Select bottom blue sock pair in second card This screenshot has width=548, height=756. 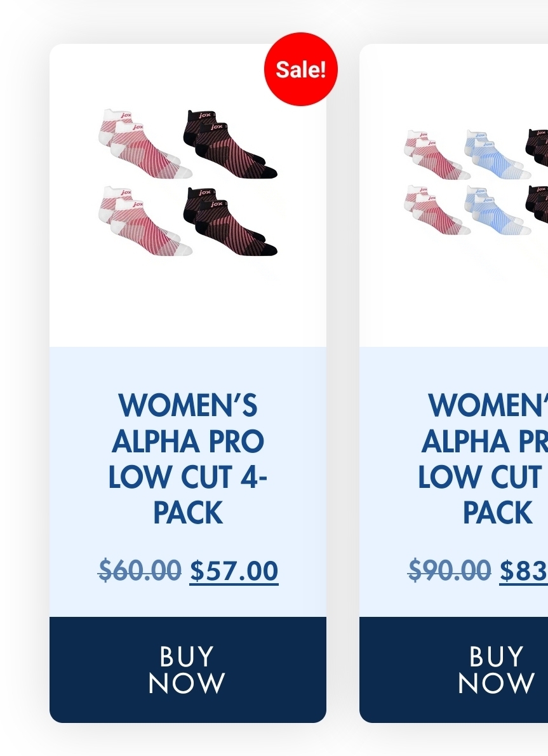(492, 208)
